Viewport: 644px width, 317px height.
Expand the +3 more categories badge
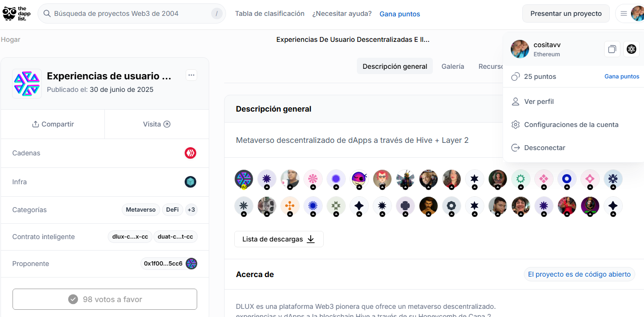(191, 210)
